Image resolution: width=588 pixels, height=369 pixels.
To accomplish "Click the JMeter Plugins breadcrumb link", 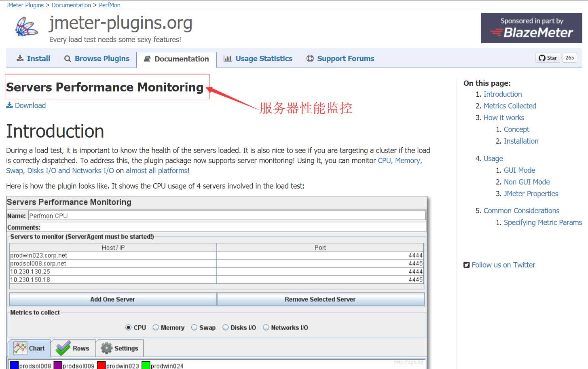I will point(25,5).
